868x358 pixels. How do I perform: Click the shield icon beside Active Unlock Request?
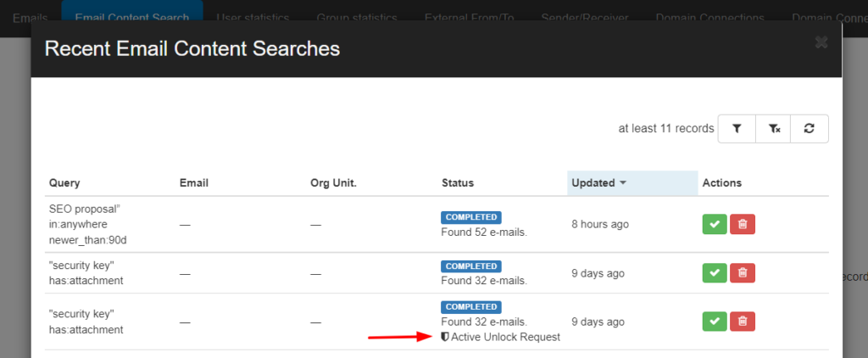(x=444, y=337)
